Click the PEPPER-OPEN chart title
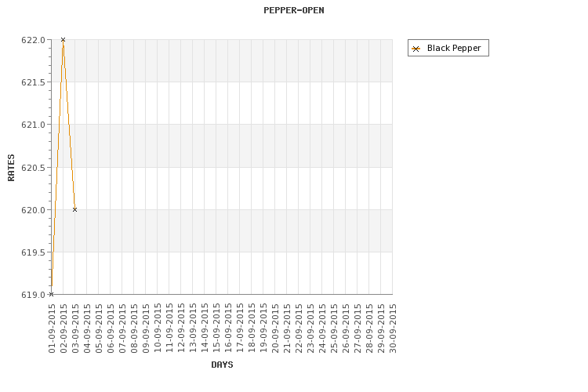588x392 pixels. click(x=294, y=10)
